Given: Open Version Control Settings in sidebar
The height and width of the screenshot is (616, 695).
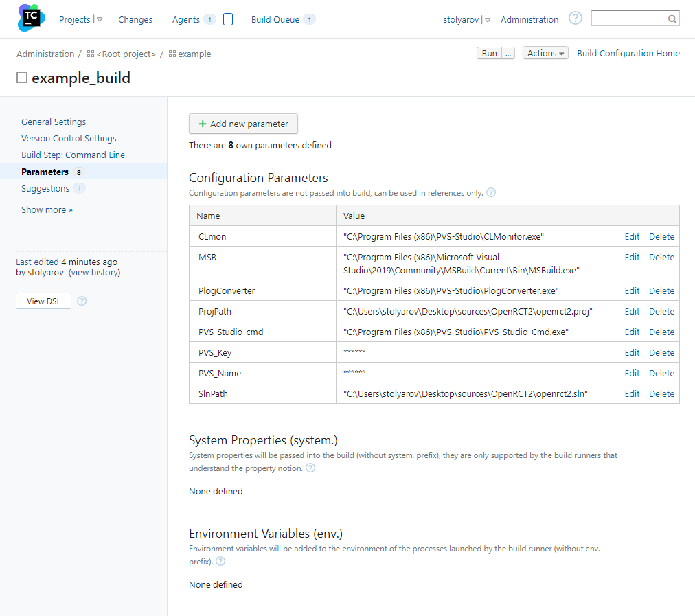Looking at the screenshot, I should coord(69,138).
